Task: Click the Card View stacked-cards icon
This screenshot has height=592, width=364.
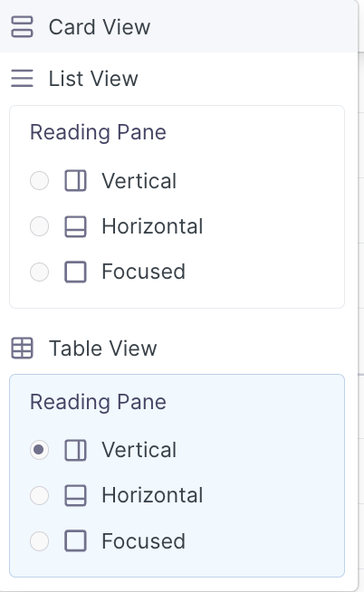Action: (x=23, y=27)
